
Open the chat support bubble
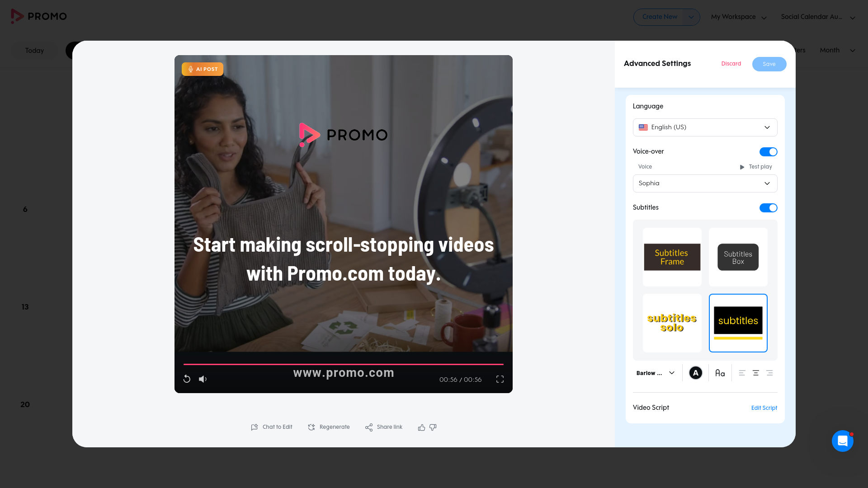click(x=843, y=441)
